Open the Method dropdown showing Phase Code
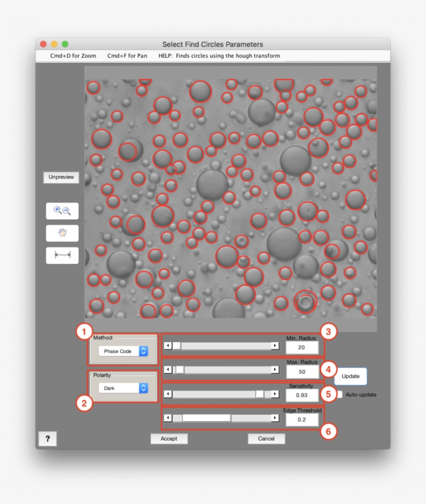Screen dimensions: 426x504 (x=123, y=351)
